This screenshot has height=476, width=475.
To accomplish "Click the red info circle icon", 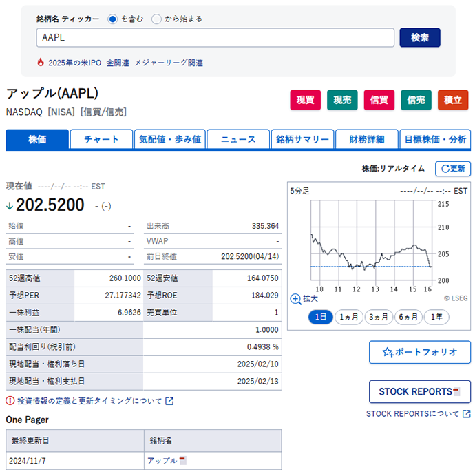I will 10,401.
